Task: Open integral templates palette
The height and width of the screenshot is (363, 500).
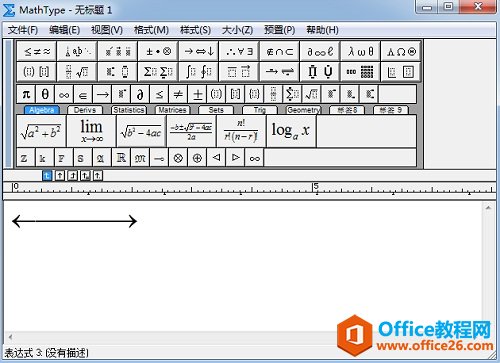Action: click(x=199, y=72)
